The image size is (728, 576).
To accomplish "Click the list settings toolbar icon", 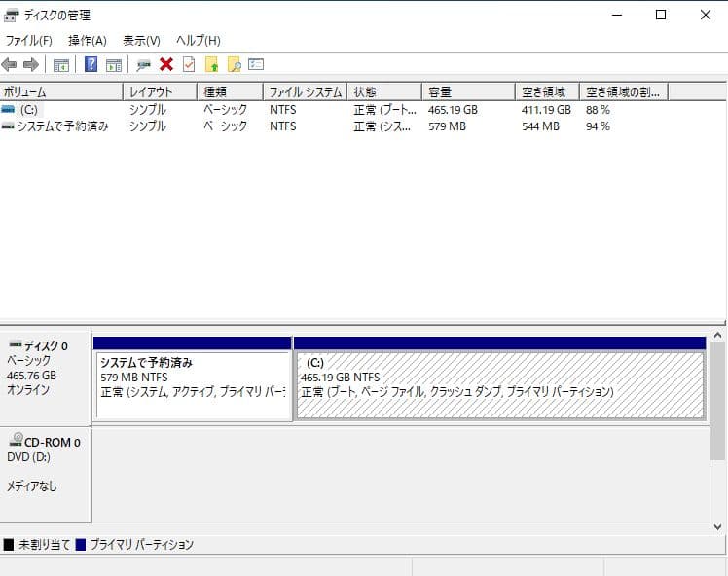I will 256,64.
